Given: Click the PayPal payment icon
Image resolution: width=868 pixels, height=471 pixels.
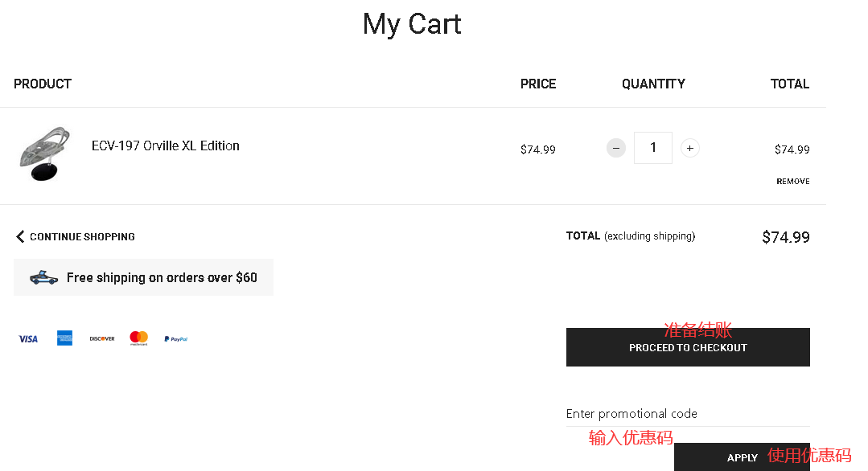Looking at the screenshot, I should click(176, 339).
